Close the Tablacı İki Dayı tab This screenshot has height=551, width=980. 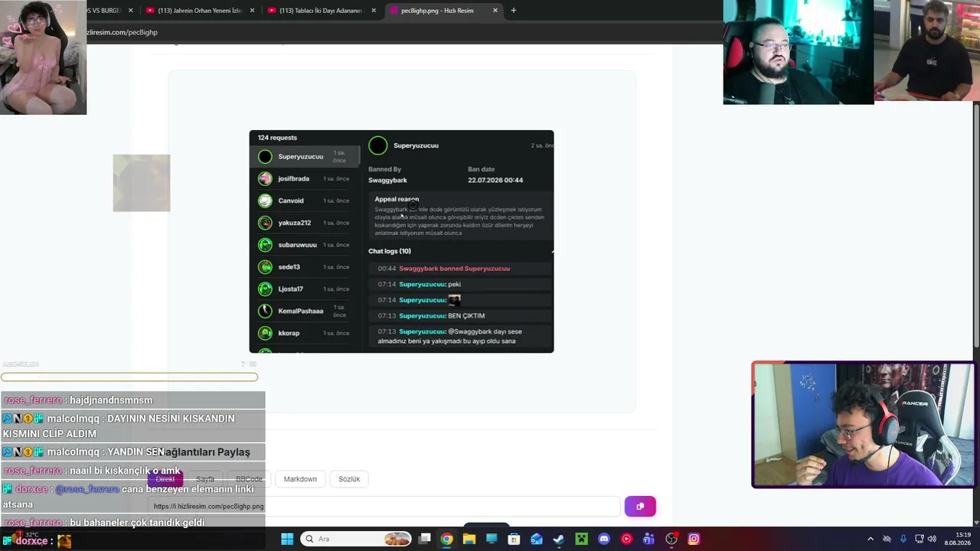[x=374, y=11]
